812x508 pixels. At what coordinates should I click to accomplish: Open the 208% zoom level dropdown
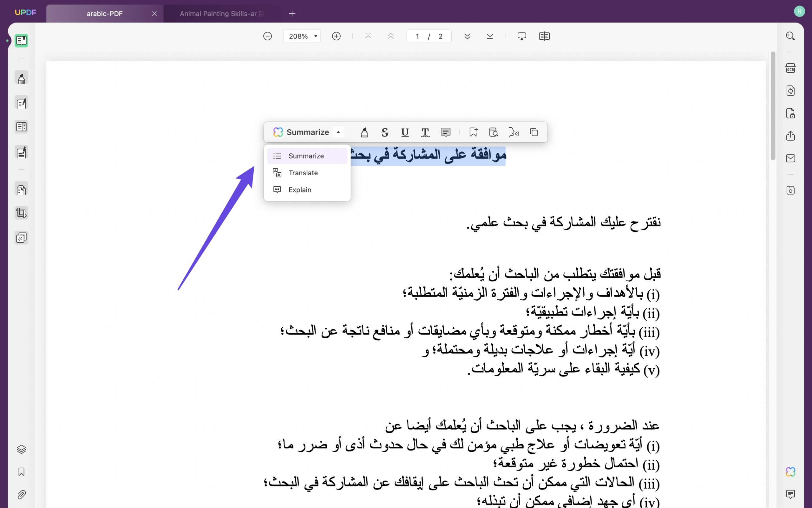click(302, 36)
